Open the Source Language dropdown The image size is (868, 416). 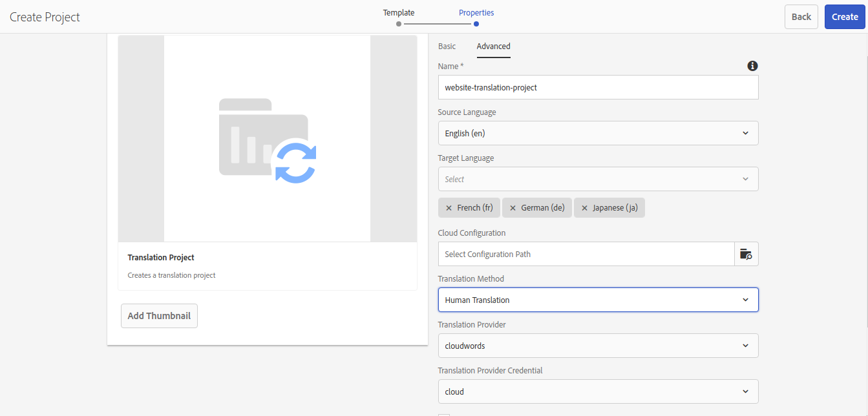point(598,133)
